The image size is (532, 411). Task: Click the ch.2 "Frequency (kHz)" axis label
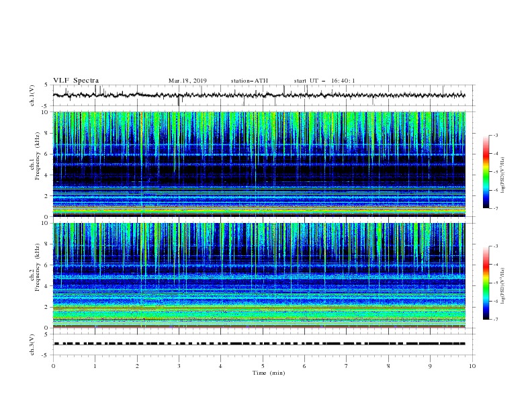(38, 267)
